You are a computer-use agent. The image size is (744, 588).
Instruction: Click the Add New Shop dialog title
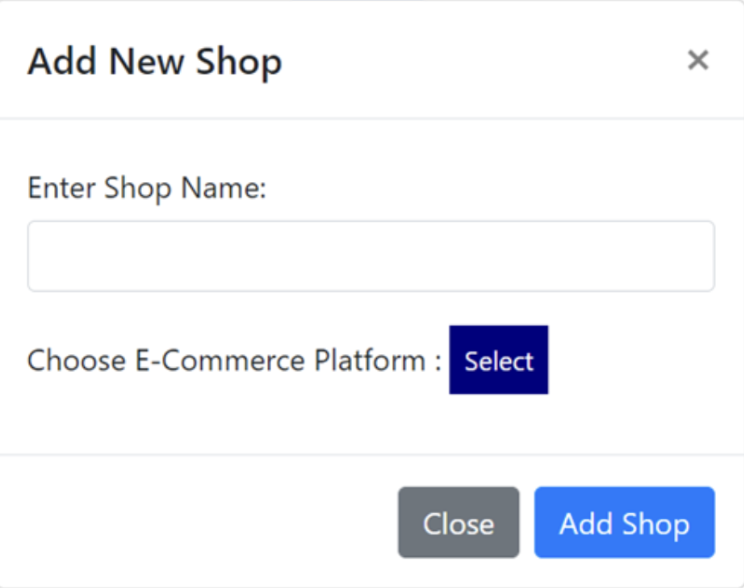point(154,61)
